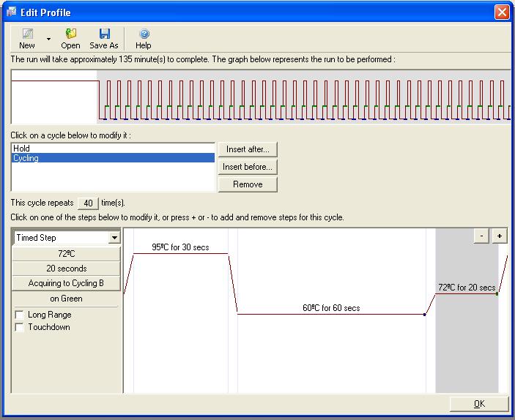Viewport: 515px width, 420px height.
Task: Select the 60ºC for 60 secs step
Action: (x=331, y=310)
